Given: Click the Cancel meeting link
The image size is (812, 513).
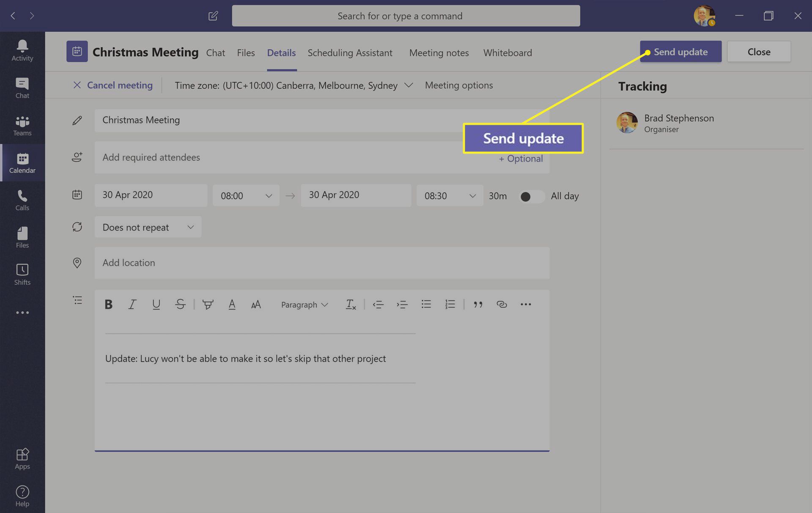Looking at the screenshot, I should pos(112,85).
